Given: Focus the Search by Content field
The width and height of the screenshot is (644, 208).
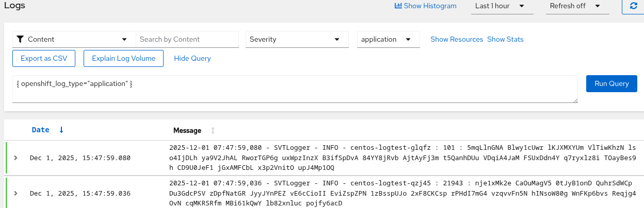Looking at the screenshot, I should pyautogui.click(x=187, y=39).
